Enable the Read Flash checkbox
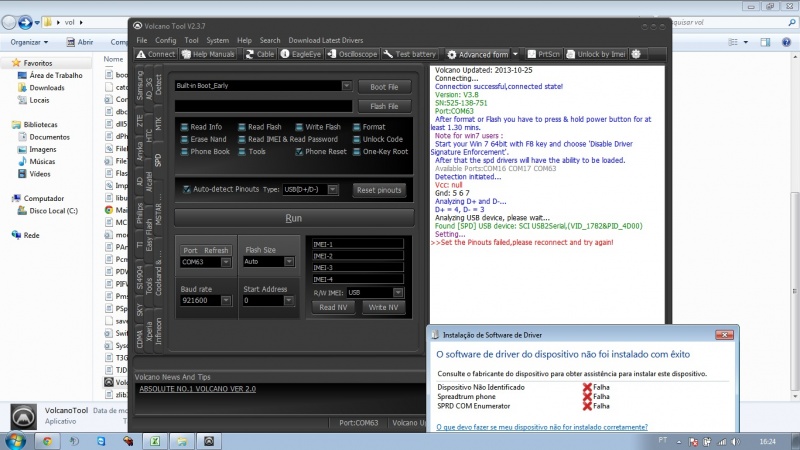The width and height of the screenshot is (800, 450). pyautogui.click(x=242, y=127)
